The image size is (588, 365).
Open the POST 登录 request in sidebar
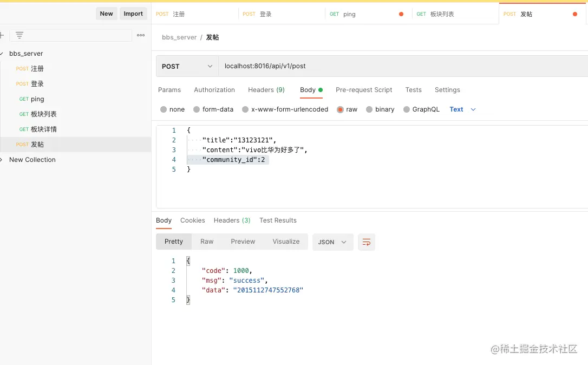[75, 84]
